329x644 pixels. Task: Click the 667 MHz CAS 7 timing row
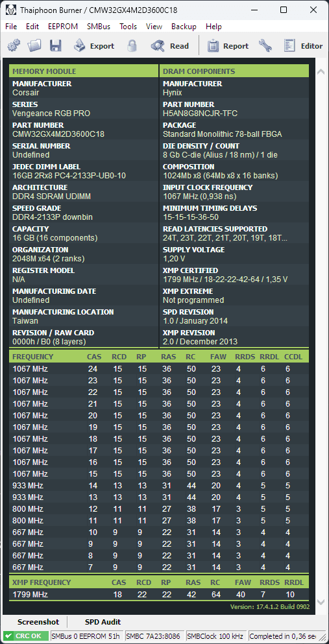pos(158,567)
